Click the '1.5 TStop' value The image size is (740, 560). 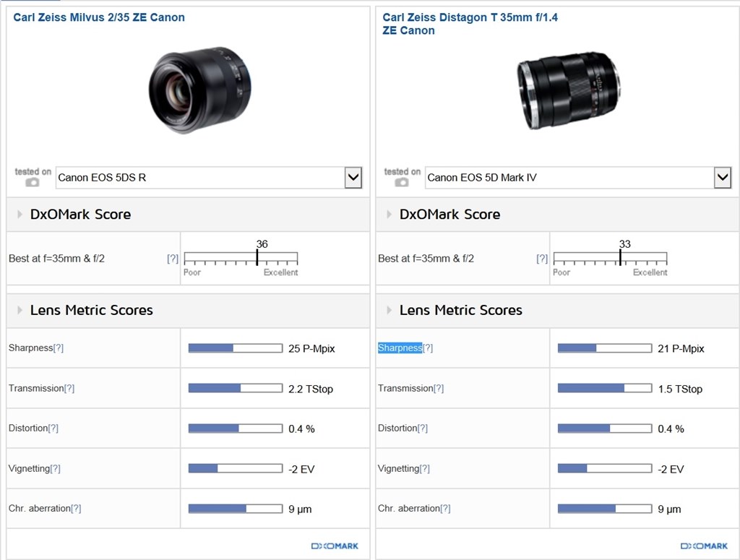[680, 389]
